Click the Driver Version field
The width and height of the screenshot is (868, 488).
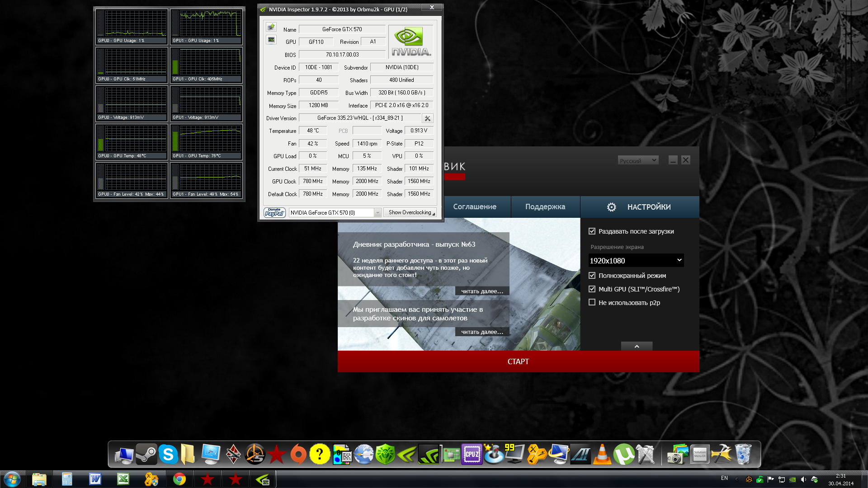[x=360, y=118]
